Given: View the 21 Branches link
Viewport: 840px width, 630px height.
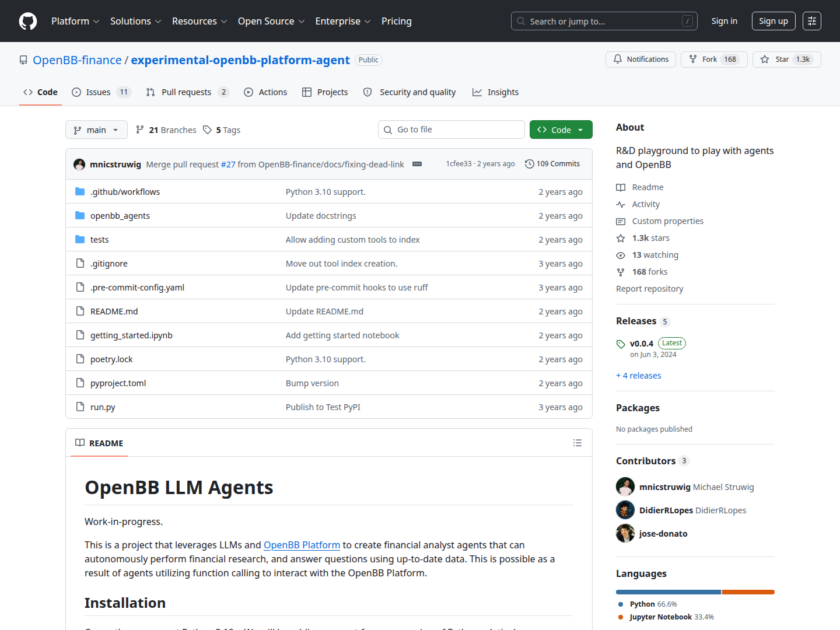Looking at the screenshot, I should (x=166, y=130).
